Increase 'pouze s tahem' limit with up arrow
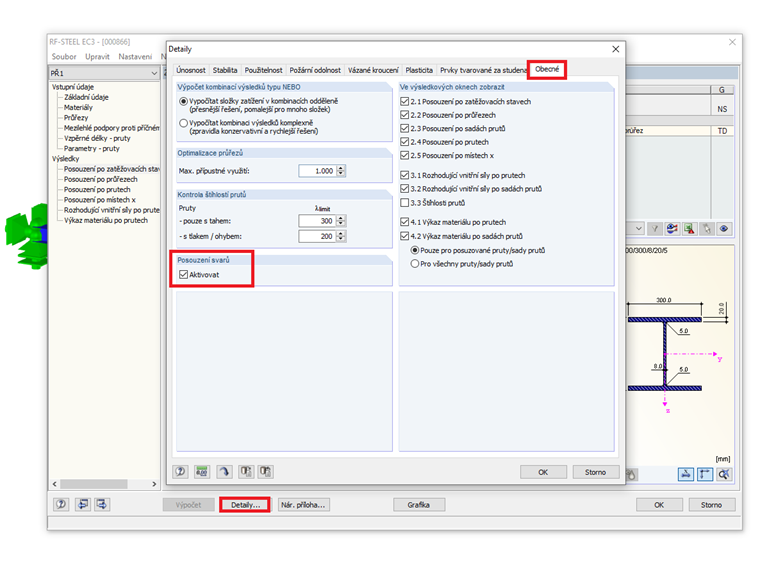The image size is (760, 570). tap(341, 218)
